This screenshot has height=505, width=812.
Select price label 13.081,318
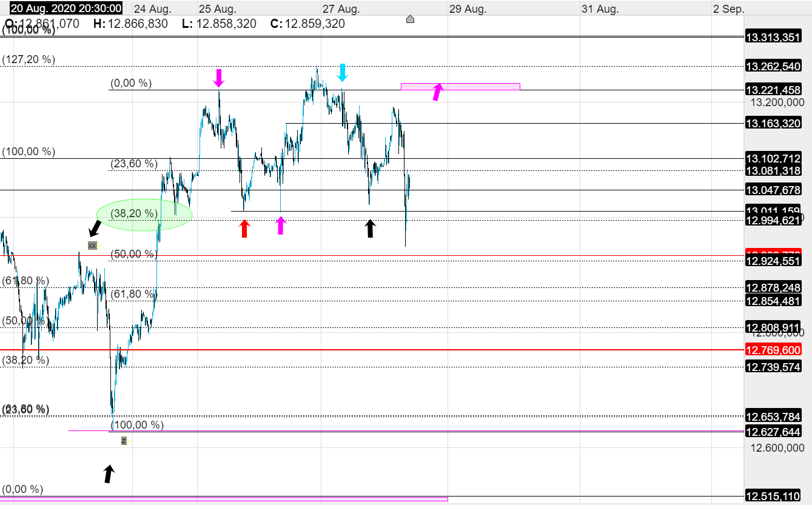[773, 170]
